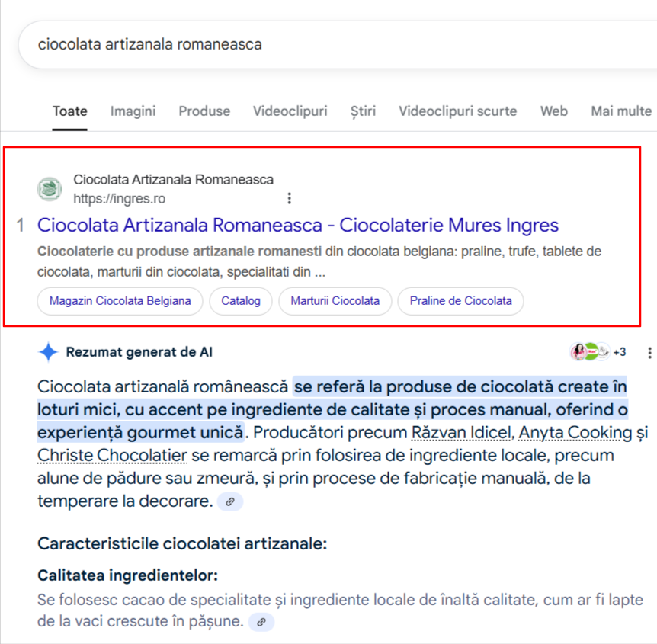This screenshot has height=644, width=657.
Task: Expand the Mai multe menu
Action: [621, 111]
